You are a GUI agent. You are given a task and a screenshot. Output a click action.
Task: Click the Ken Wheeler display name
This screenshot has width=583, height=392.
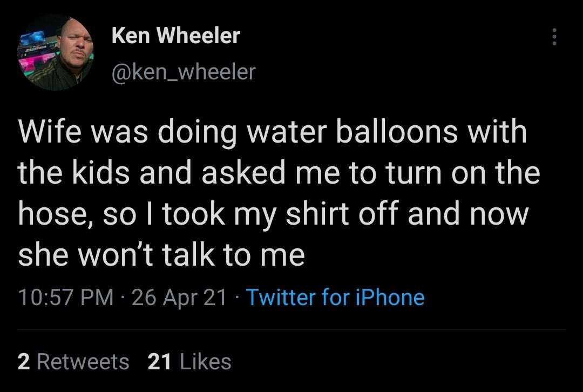[175, 36]
